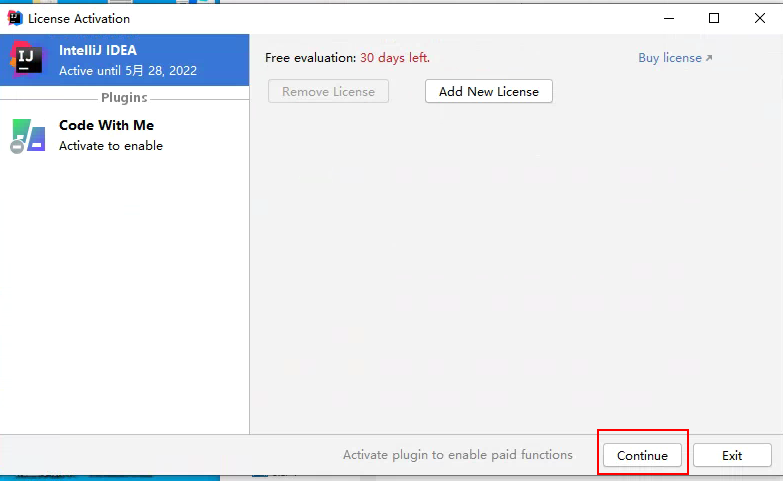Maximize the License Activation window
The image size is (783, 481).
(x=714, y=18)
